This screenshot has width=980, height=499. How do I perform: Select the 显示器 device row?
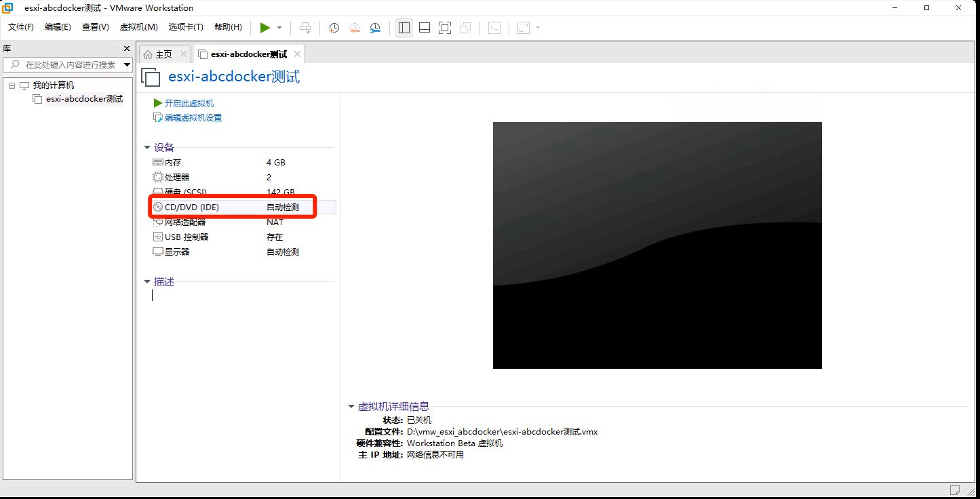(243, 252)
